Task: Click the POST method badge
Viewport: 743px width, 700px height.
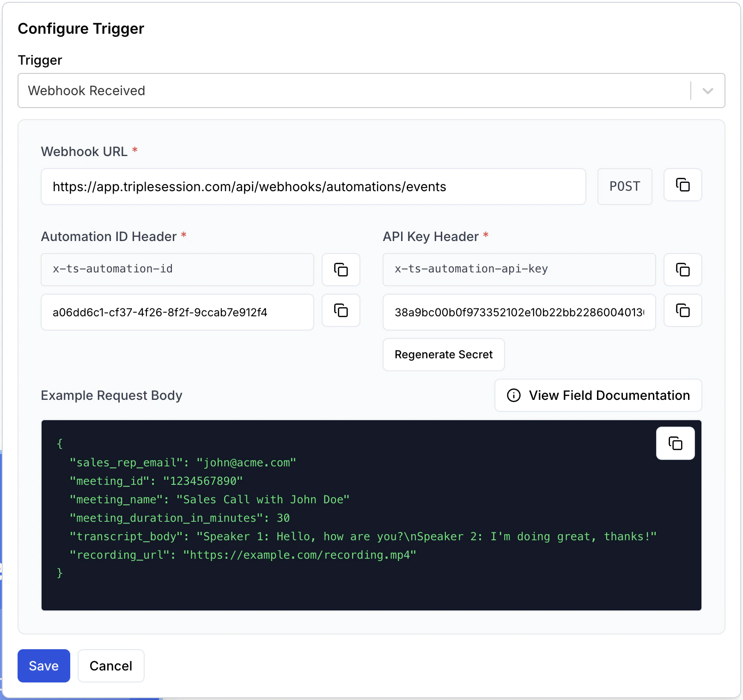Action: (x=625, y=187)
